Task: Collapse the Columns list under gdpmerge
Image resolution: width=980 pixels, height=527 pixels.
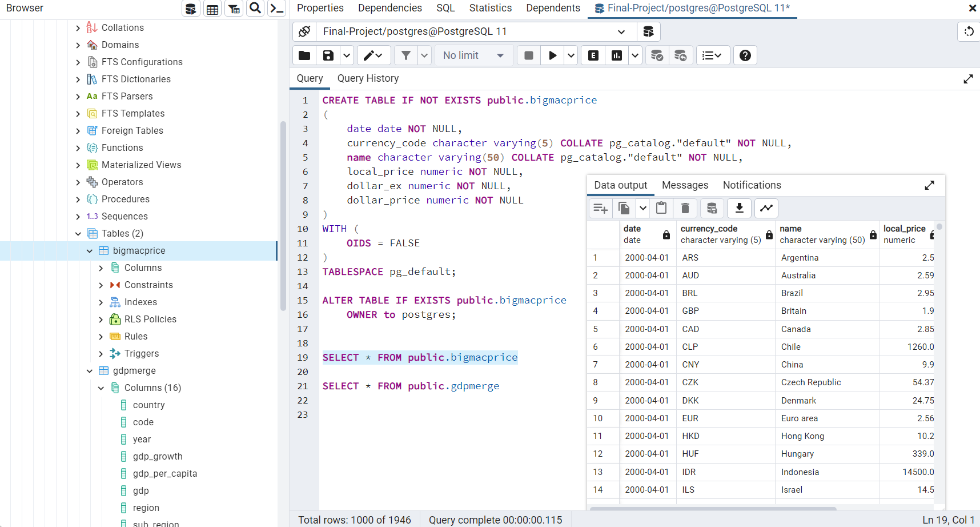Action: coord(101,388)
